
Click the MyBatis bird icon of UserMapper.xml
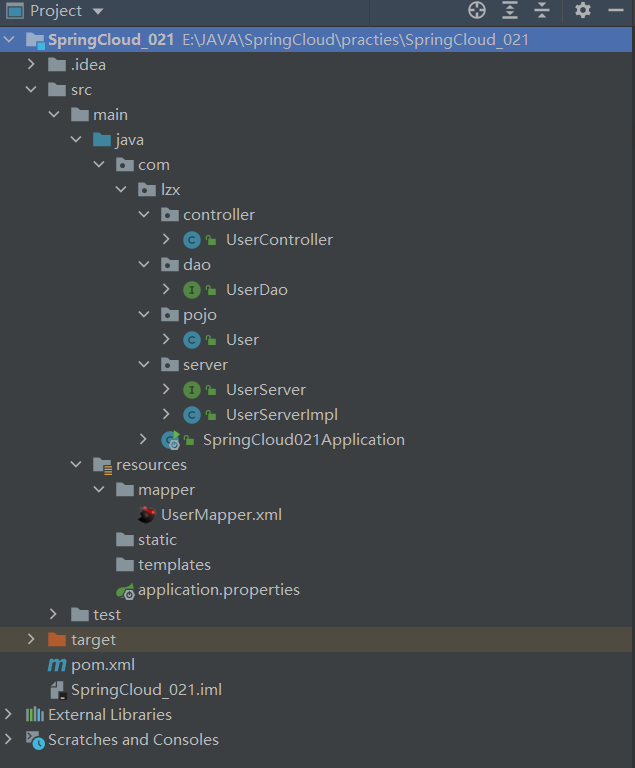146,515
